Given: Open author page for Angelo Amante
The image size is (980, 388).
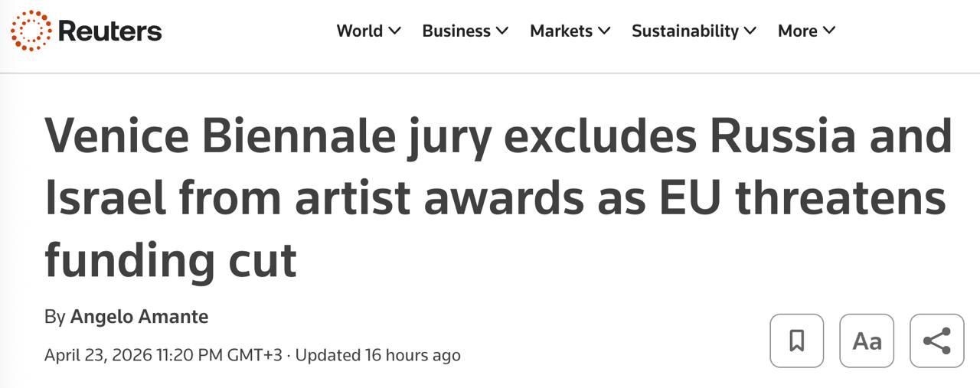Looking at the screenshot, I should [139, 317].
